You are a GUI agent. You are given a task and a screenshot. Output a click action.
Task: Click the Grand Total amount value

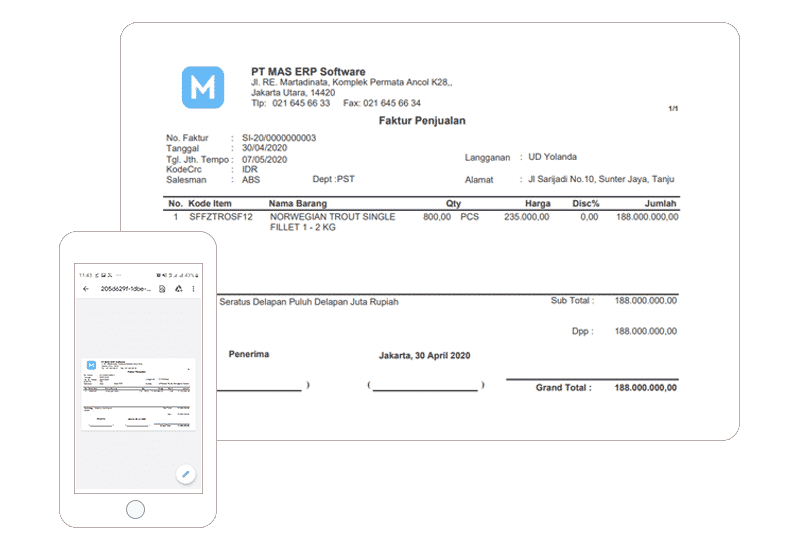(645, 388)
